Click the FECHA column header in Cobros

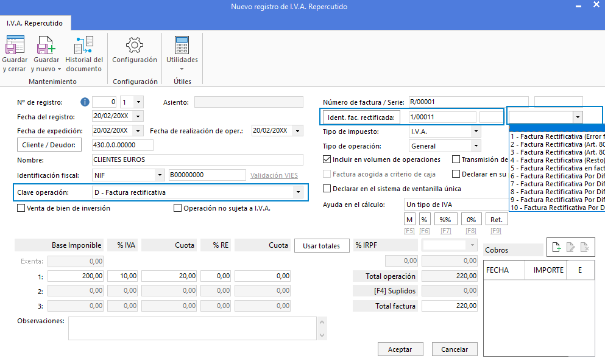504,270
